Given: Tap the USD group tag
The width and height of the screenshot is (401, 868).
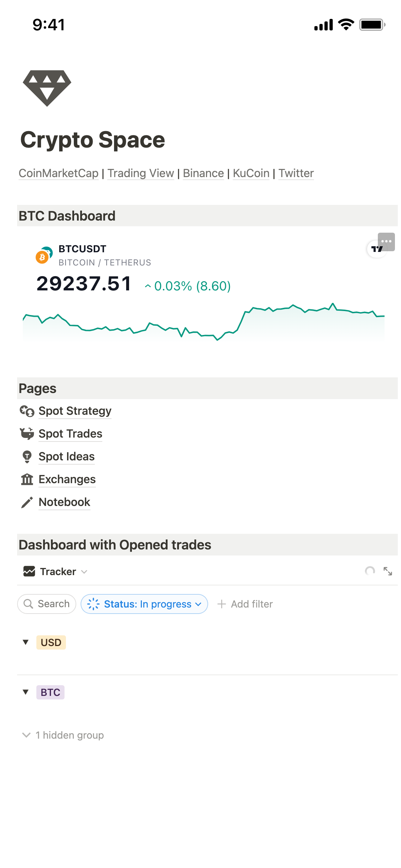Looking at the screenshot, I should 51,642.
